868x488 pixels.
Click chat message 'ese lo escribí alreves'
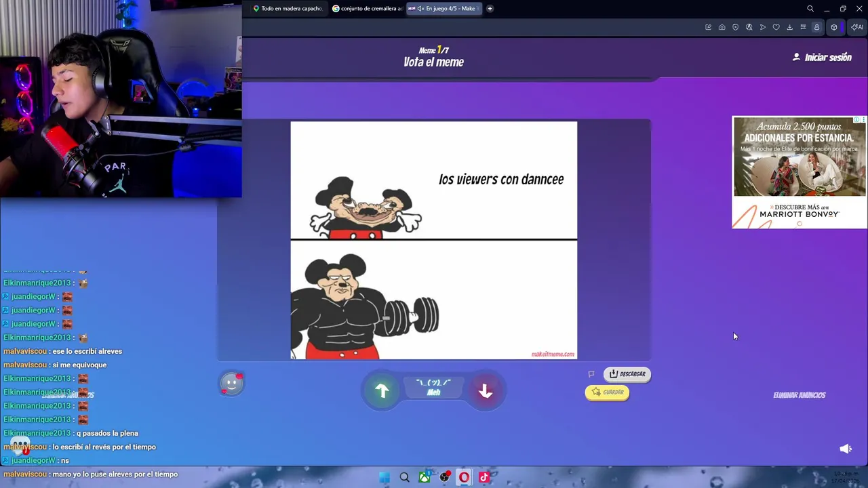click(x=87, y=351)
